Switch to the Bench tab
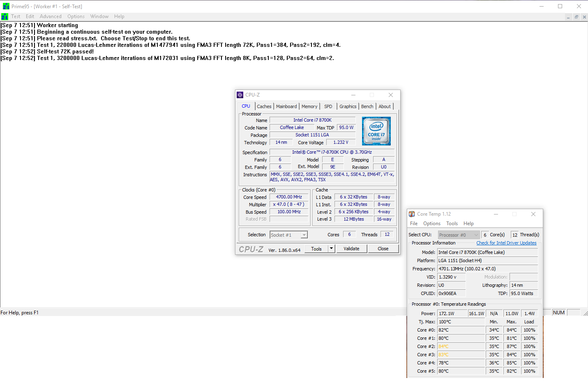The image size is (588, 385). click(x=367, y=106)
